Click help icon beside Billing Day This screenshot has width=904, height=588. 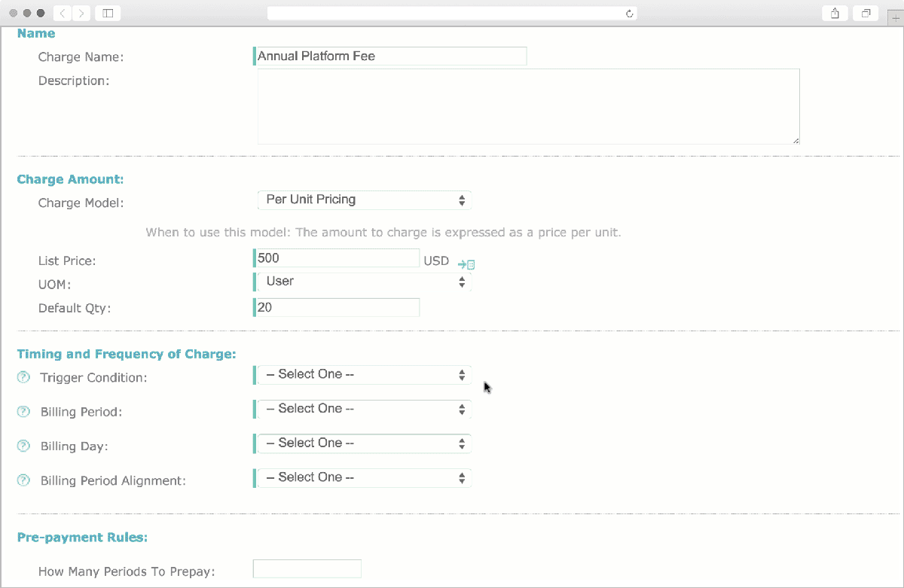point(23,446)
